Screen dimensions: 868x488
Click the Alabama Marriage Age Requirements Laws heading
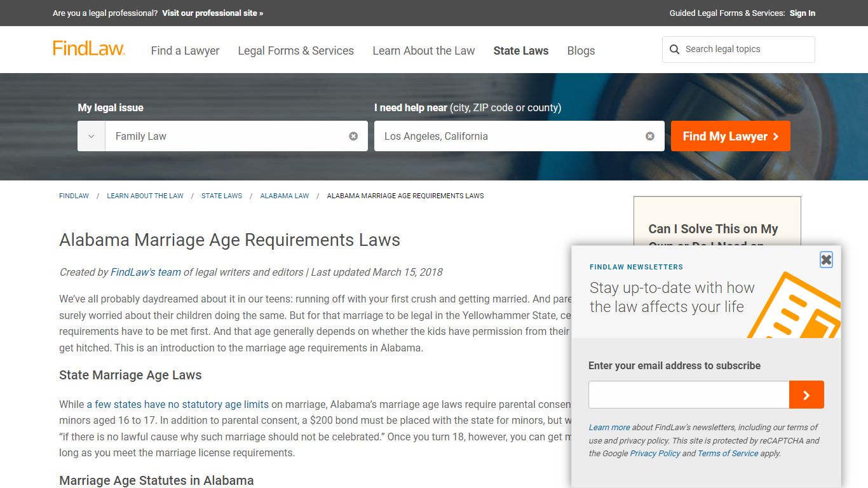(x=230, y=240)
